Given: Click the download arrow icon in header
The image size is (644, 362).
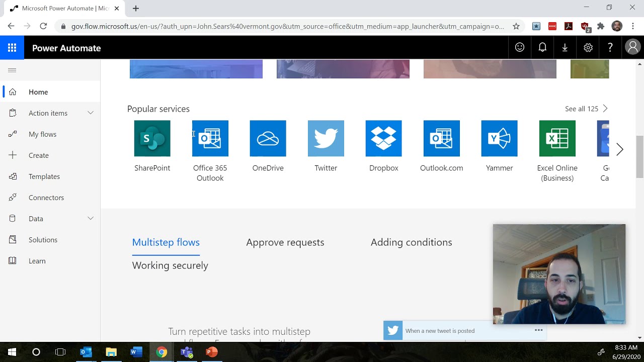Looking at the screenshot, I should click(565, 47).
